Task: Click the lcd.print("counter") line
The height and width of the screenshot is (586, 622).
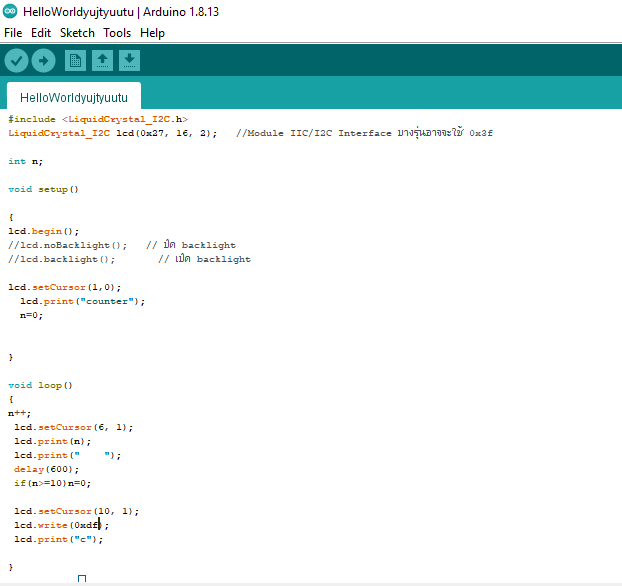Action: click(82, 301)
